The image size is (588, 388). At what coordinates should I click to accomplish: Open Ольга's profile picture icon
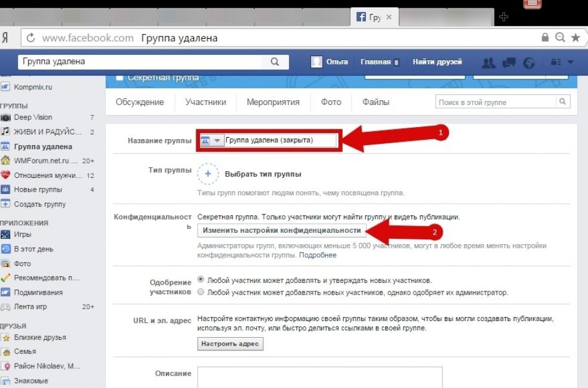point(316,62)
